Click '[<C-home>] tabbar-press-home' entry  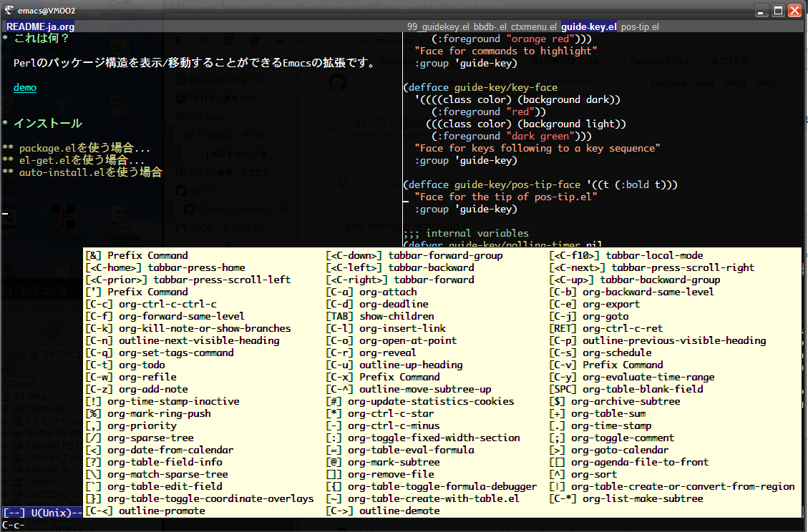click(165, 268)
